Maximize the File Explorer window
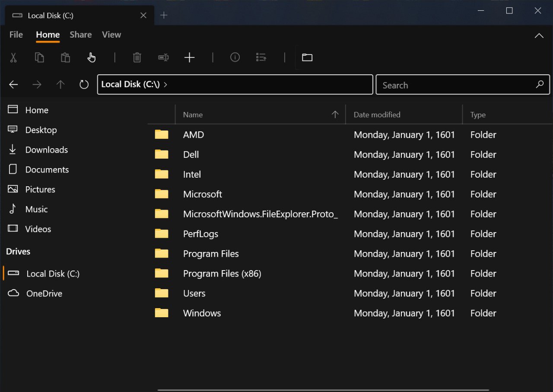Viewport: 553px width, 392px height. [x=509, y=11]
